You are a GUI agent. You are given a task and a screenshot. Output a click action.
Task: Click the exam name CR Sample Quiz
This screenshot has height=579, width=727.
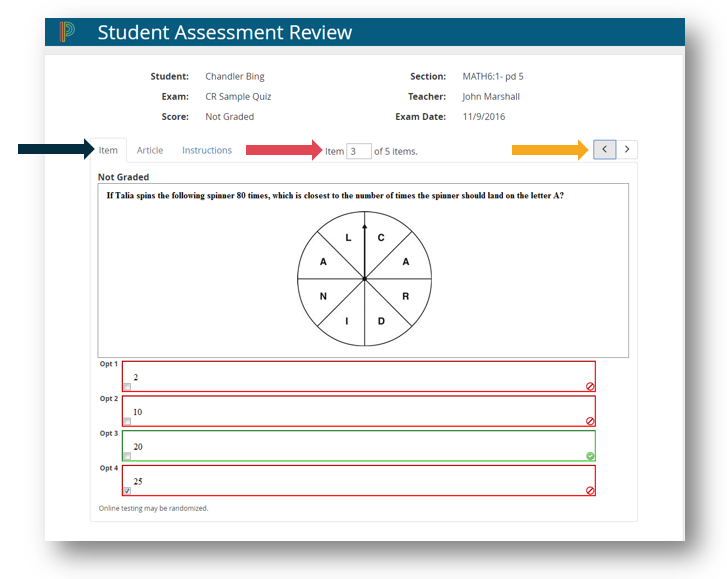point(238,96)
